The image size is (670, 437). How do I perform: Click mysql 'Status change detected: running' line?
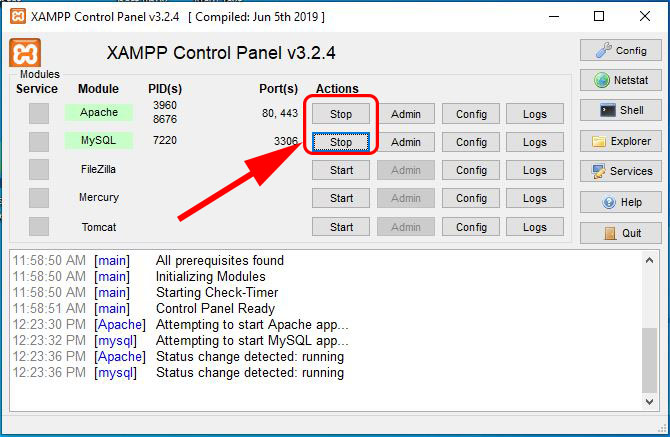click(x=250, y=372)
